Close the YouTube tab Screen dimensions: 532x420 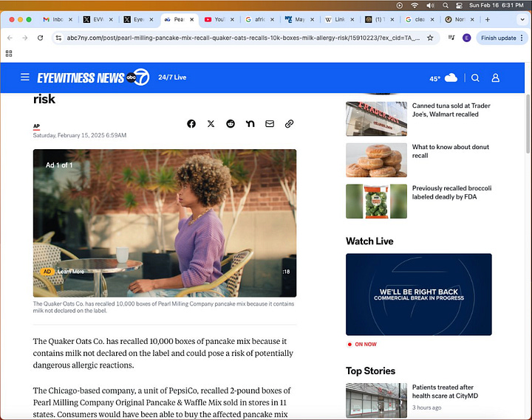[232, 20]
